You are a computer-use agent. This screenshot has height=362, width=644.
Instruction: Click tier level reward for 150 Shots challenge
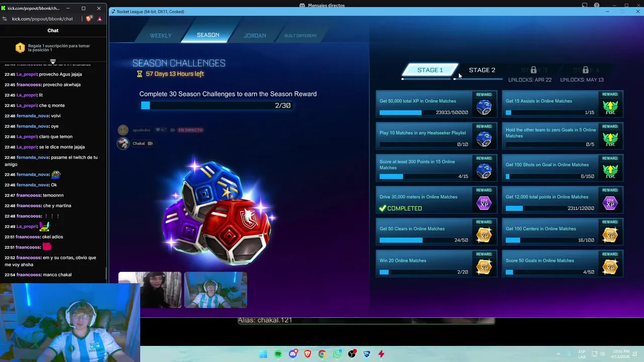610,171
